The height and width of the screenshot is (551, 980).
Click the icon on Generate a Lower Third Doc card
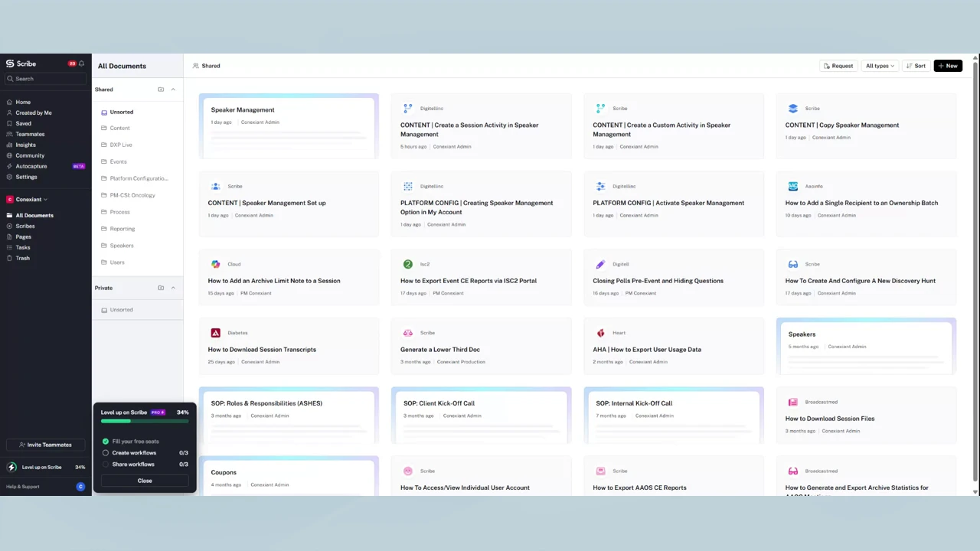coord(407,333)
